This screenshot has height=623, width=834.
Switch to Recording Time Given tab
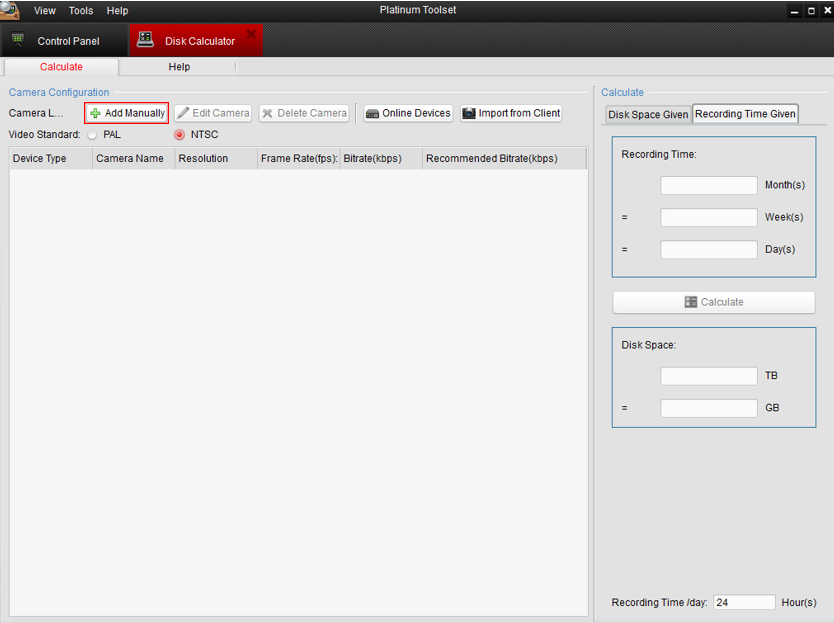(745, 114)
